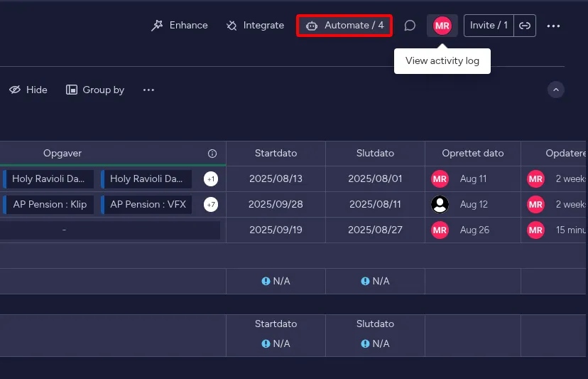Toggle Hide columns eye option
Viewport: 588px width, 379px height.
point(28,90)
